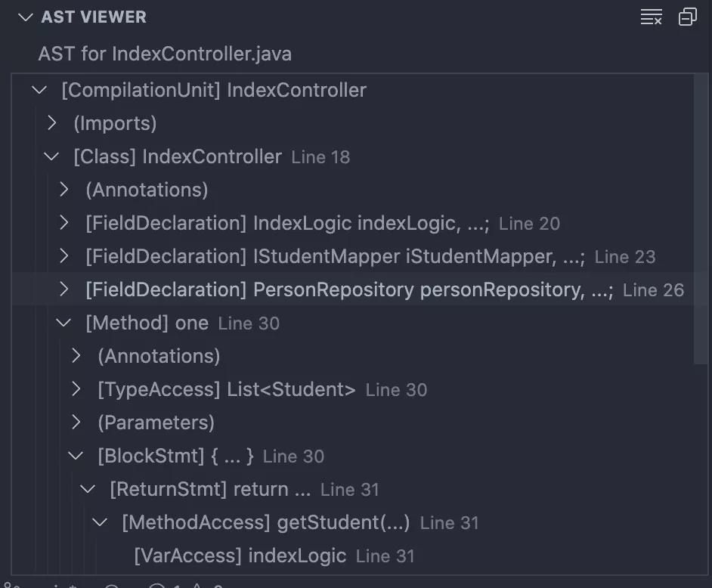This screenshot has width=712, height=588.
Task: Collapse the CompilationUnit IndexController node
Action: click(x=39, y=90)
